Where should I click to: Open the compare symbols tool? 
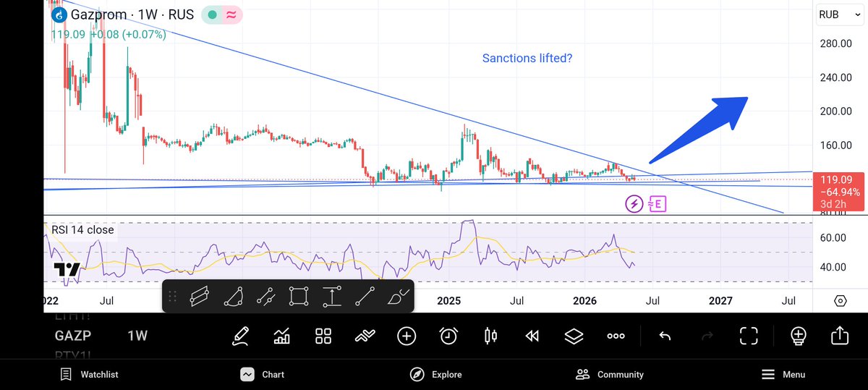[x=365, y=336]
